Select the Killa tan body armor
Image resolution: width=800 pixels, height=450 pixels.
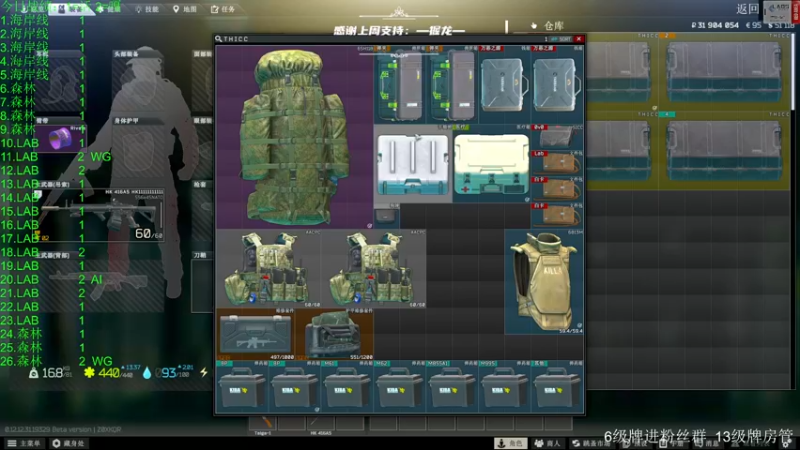coord(544,282)
